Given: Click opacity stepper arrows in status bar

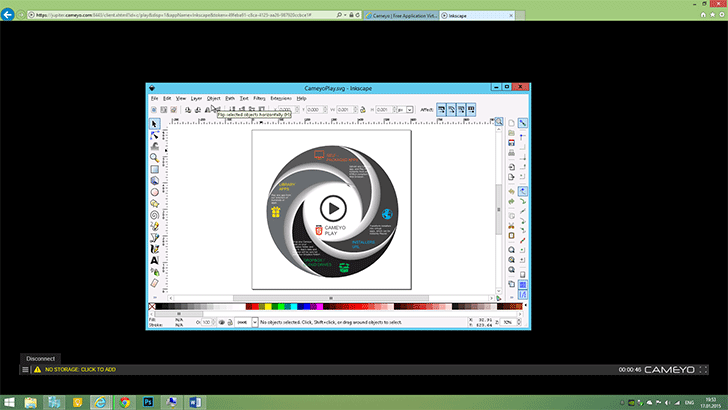Looking at the screenshot, I should [214, 322].
